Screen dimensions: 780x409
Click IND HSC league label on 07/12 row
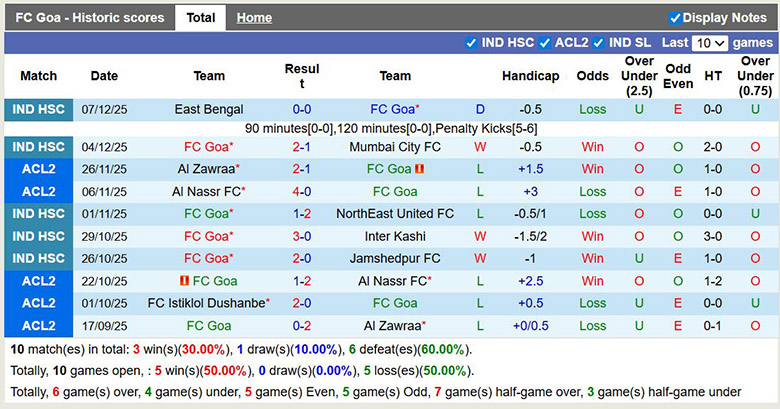point(38,109)
